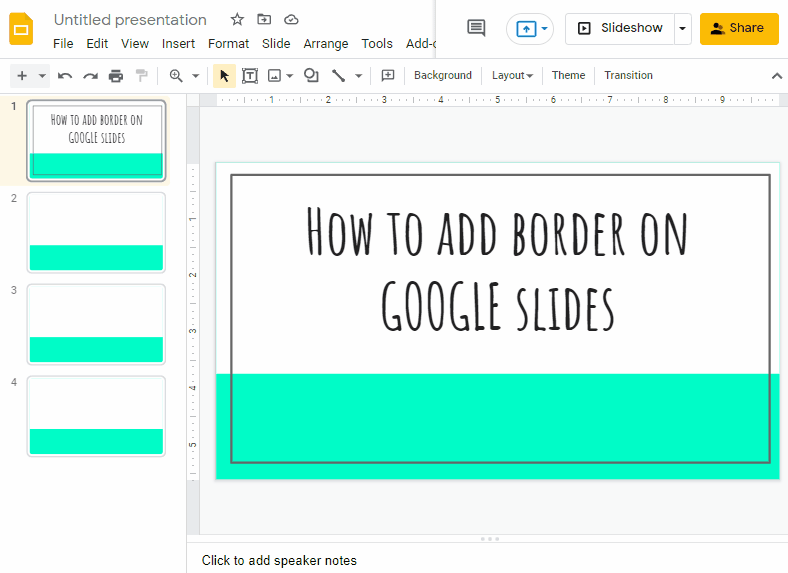Screen dimensions: 788x573
Task: Hide the menus with the chevron
Action: 776,76
